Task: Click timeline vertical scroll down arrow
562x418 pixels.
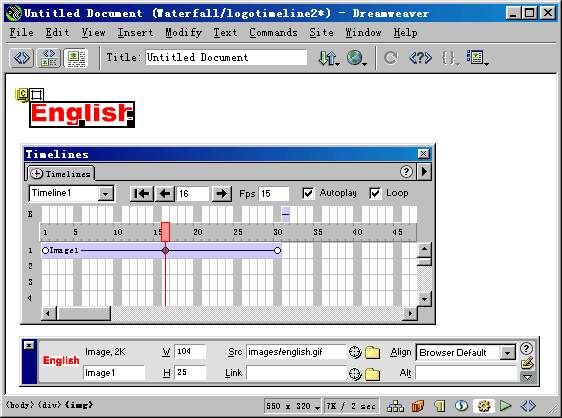Action: click(424, 298)
